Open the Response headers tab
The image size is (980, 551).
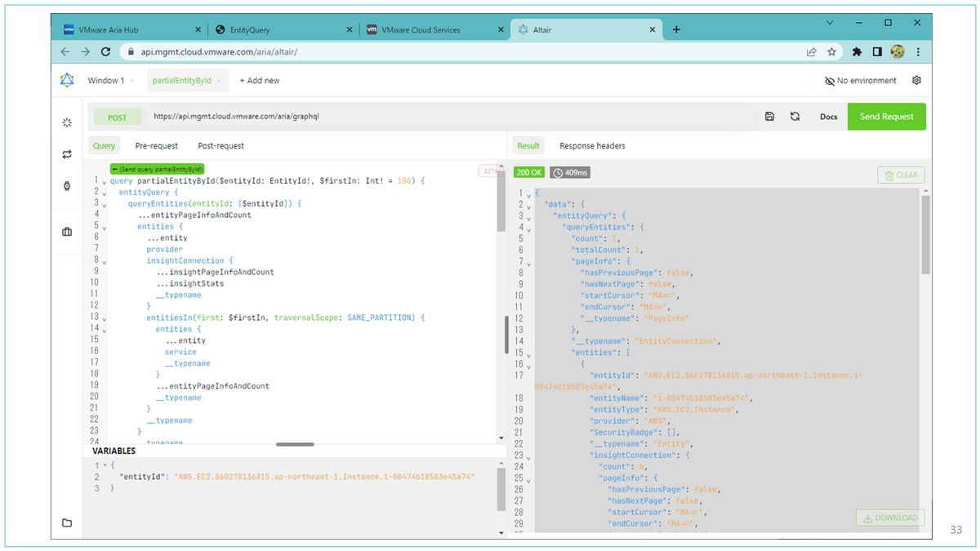pyautogui.click(x=592, y=145)
